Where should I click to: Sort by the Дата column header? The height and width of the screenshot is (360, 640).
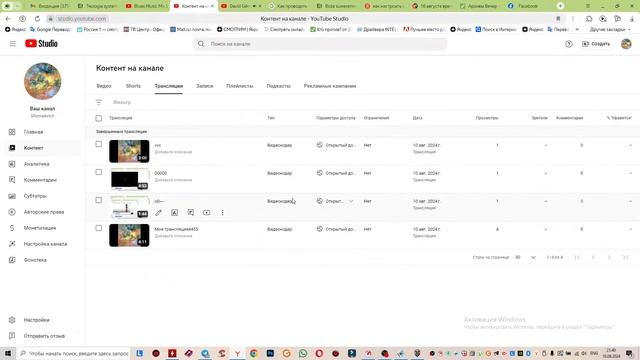[x=417, y=118]
